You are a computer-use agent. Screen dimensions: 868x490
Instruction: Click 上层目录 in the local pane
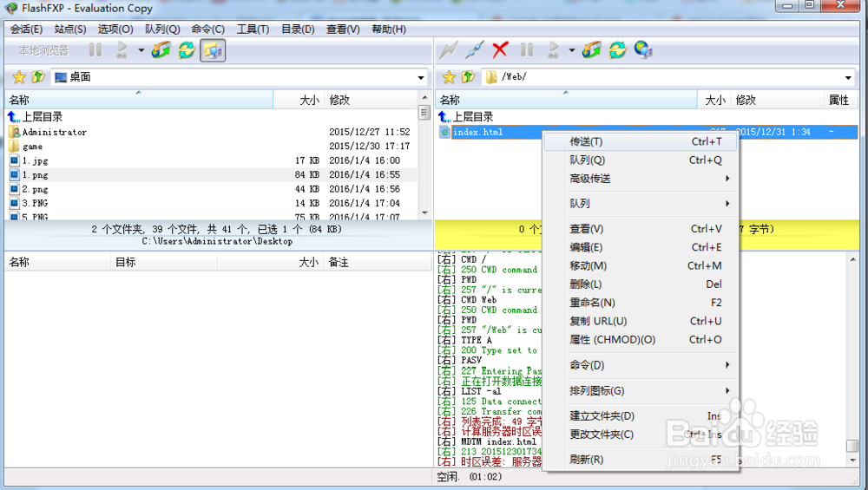(42, 117)
